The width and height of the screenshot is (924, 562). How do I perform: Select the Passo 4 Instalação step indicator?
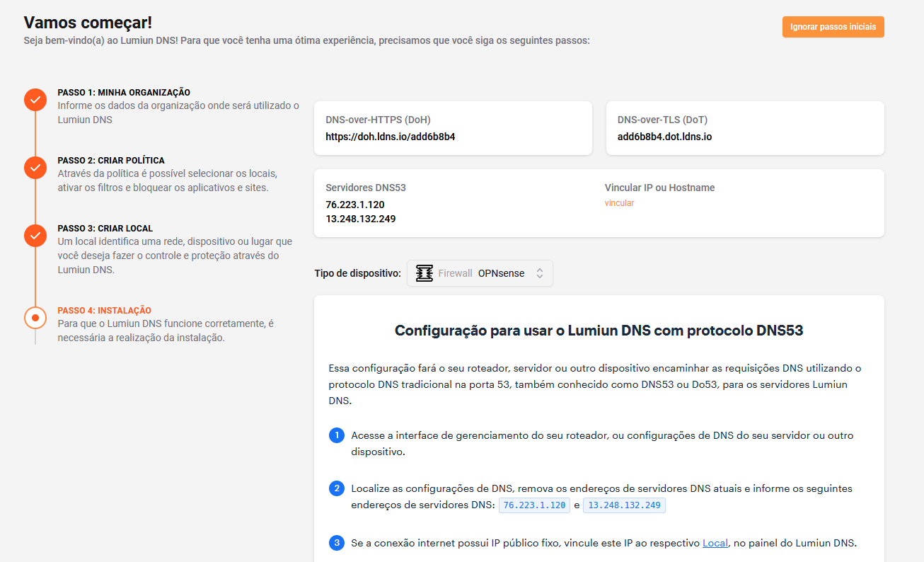[x=35, y=317]
